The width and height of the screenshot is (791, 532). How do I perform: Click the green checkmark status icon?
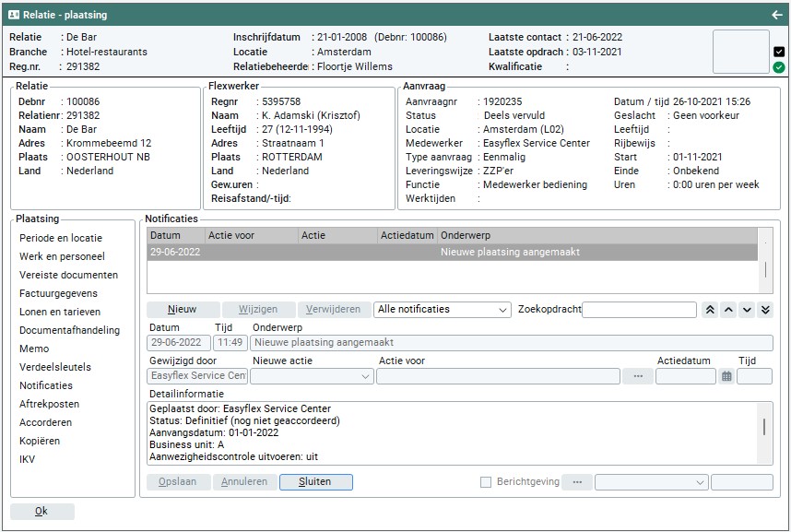pyautogui.click(x=779, y=67)
